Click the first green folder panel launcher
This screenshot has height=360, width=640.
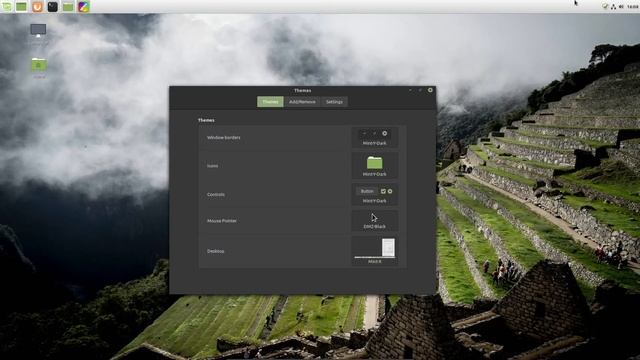pos(21,6)
